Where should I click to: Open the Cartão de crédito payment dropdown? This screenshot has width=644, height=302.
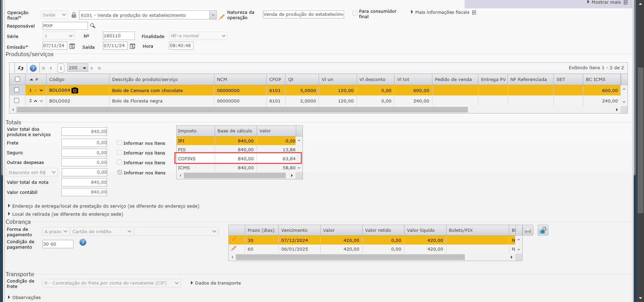pos(102,231)
